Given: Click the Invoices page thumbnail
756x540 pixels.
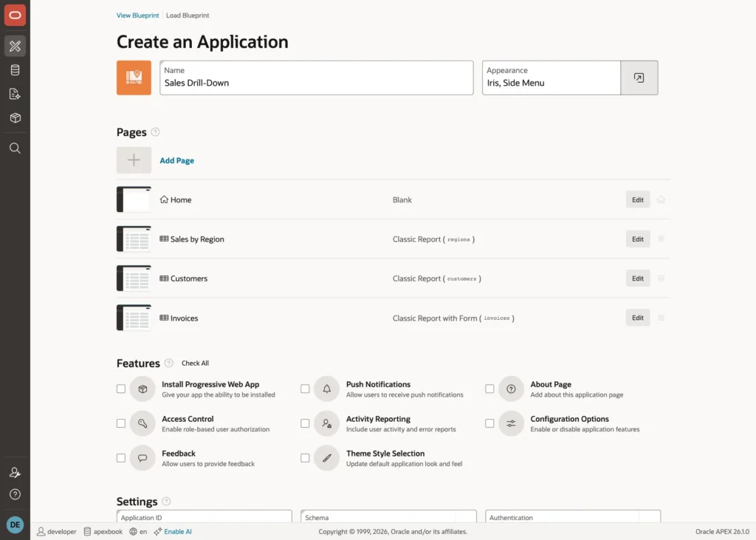Looking at the screenshot, I should [x=134, y=318].
